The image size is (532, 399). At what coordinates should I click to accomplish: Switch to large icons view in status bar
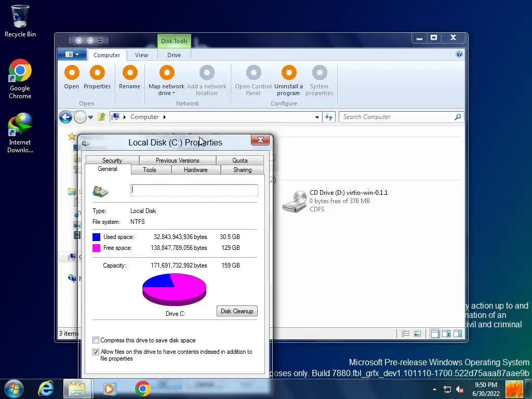pyautogui.click(x=417, y=334)
